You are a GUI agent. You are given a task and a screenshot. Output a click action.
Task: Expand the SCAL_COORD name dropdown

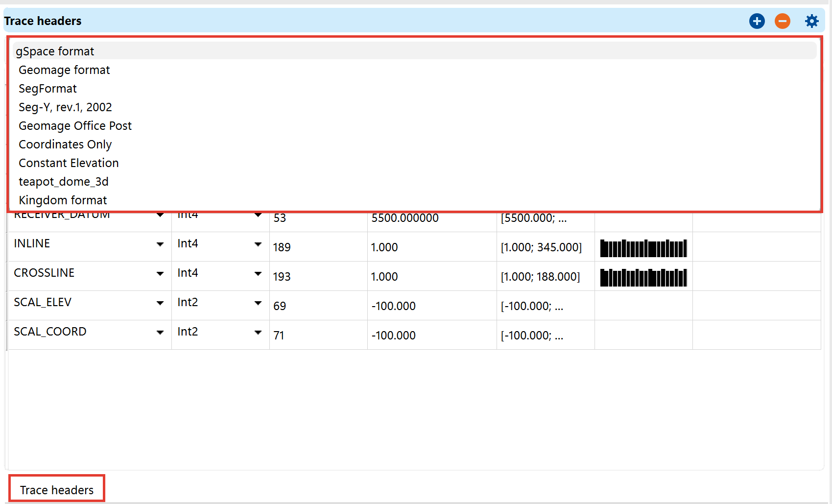(161, 333)
